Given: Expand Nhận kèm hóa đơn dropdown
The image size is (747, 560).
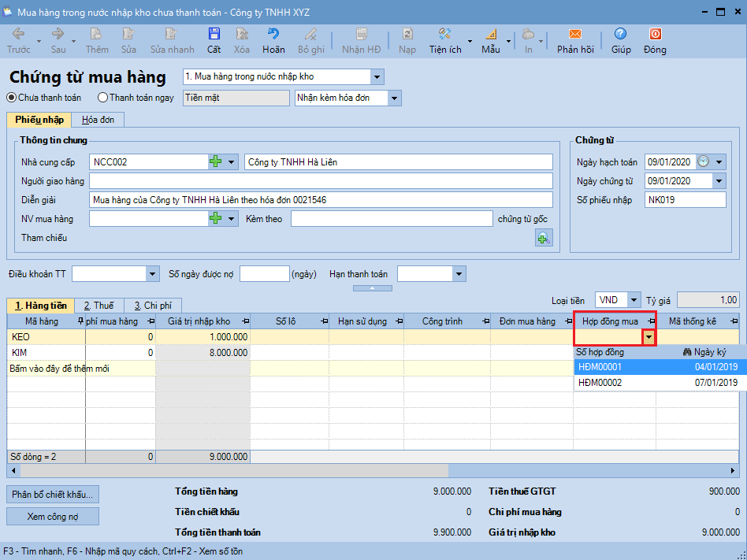Looking at the screenshot, I should coord(395,98).
